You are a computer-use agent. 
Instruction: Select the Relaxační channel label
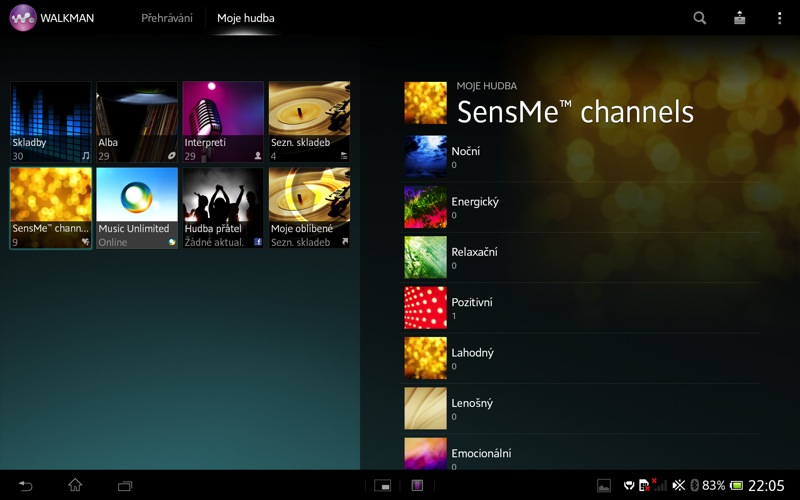474,252
